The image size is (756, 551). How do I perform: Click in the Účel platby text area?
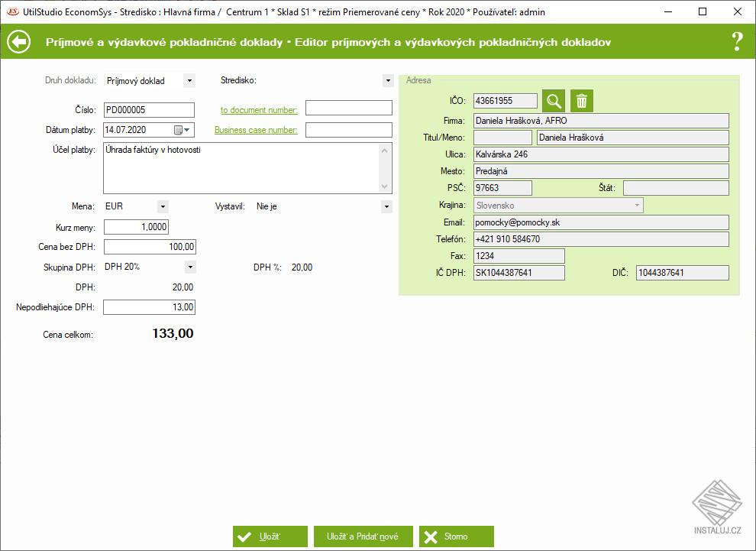[241, 168]
